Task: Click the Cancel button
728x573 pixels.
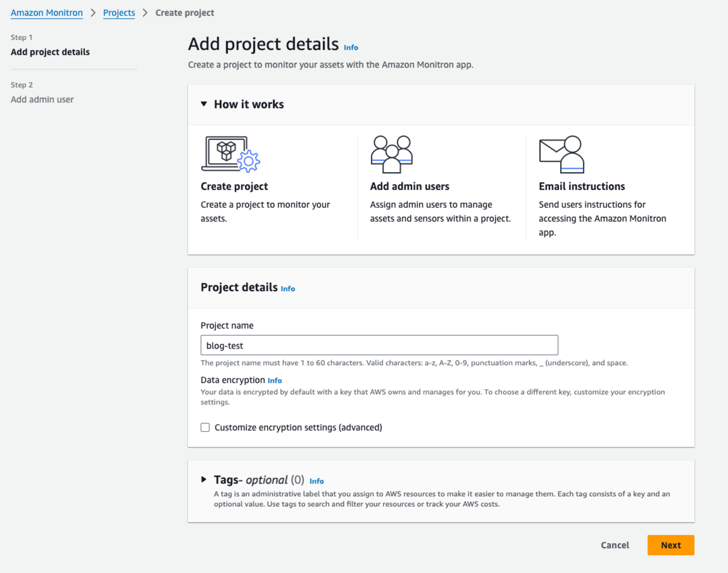Action: point(615,545)
